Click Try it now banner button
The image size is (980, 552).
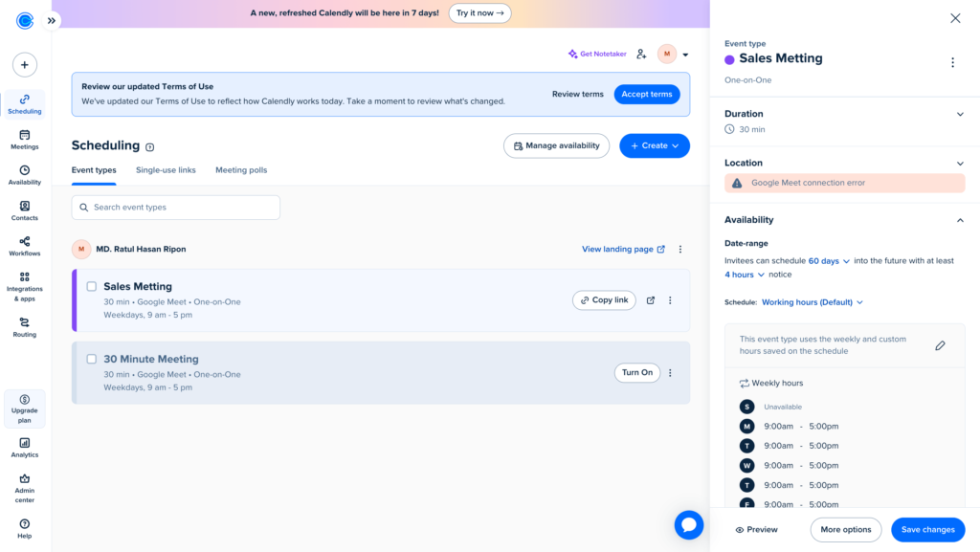click(479, 13)
